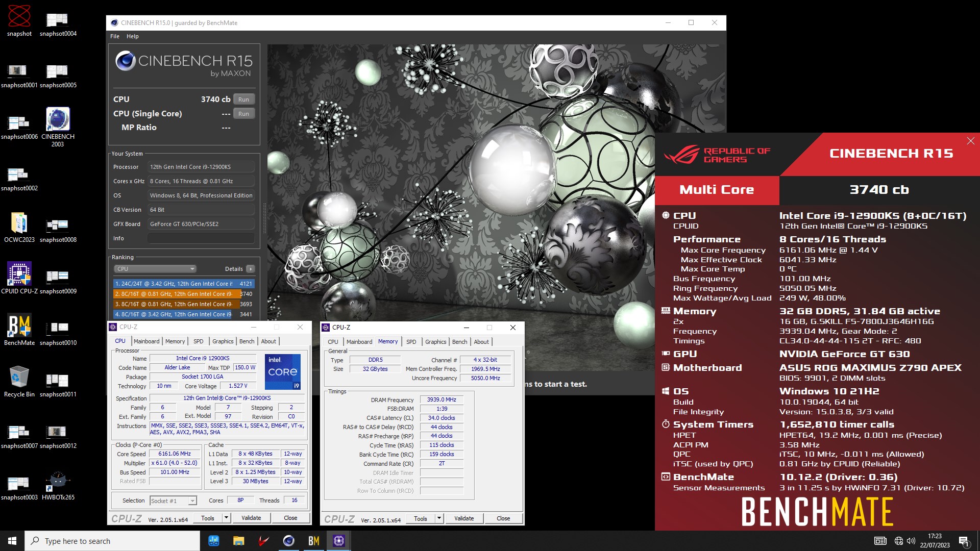Open Tools dropdown arrow in left CPU-Z
Viewport: 980px width, 551px height.
tap(226, 518)
